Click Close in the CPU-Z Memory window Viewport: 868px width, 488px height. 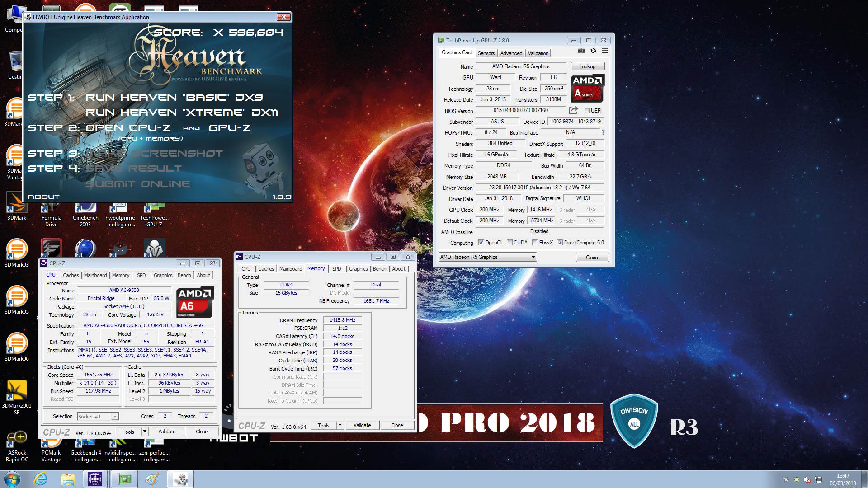[397, 425]
